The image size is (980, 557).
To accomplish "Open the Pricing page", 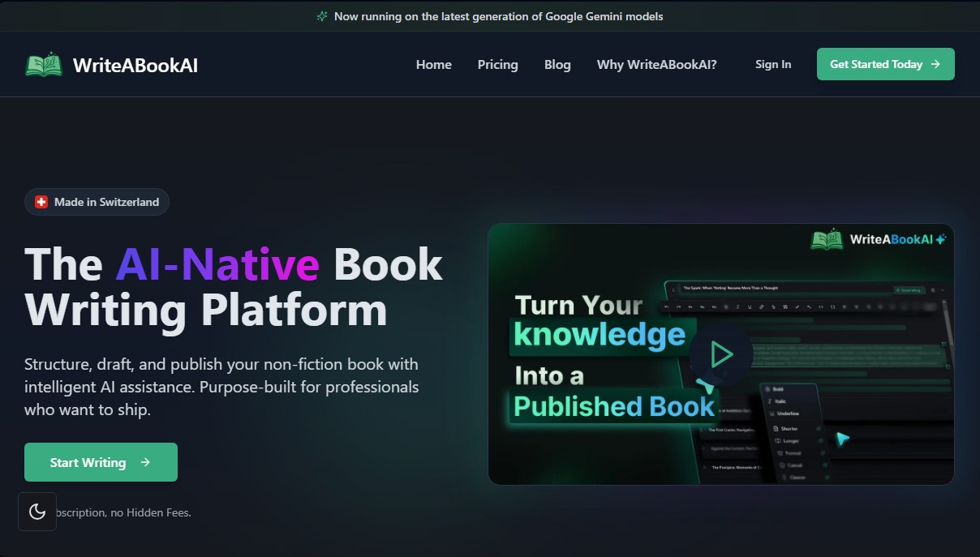I will (x=498, y=64).
